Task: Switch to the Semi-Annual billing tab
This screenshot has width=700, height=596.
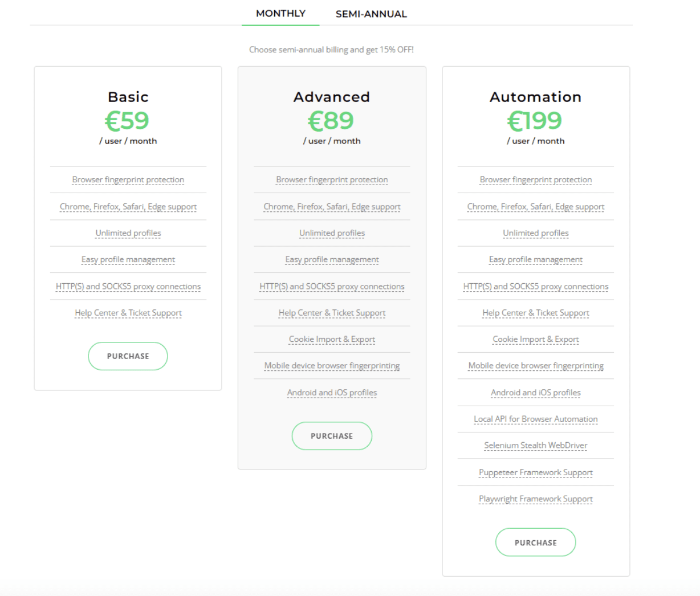Action: coord(371,14)
